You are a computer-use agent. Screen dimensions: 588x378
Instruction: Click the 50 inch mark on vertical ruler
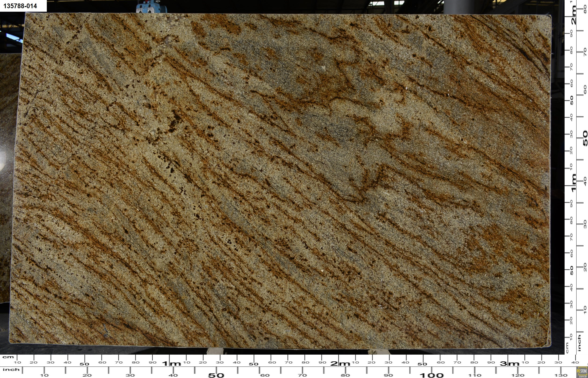585,138
